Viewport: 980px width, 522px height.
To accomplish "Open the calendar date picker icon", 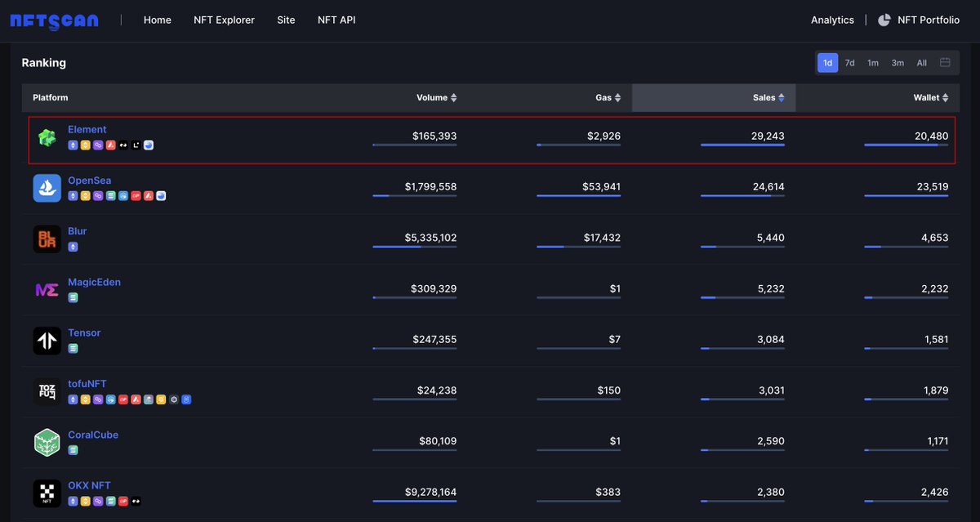I will (945, 63).
